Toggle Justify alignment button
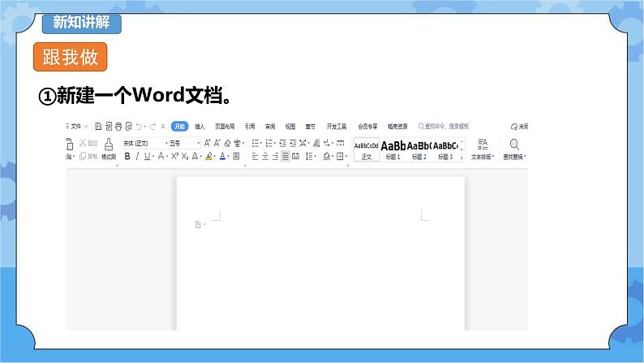Image resolution: width=644 pixels, height=363 pixels. coord(285,156)
